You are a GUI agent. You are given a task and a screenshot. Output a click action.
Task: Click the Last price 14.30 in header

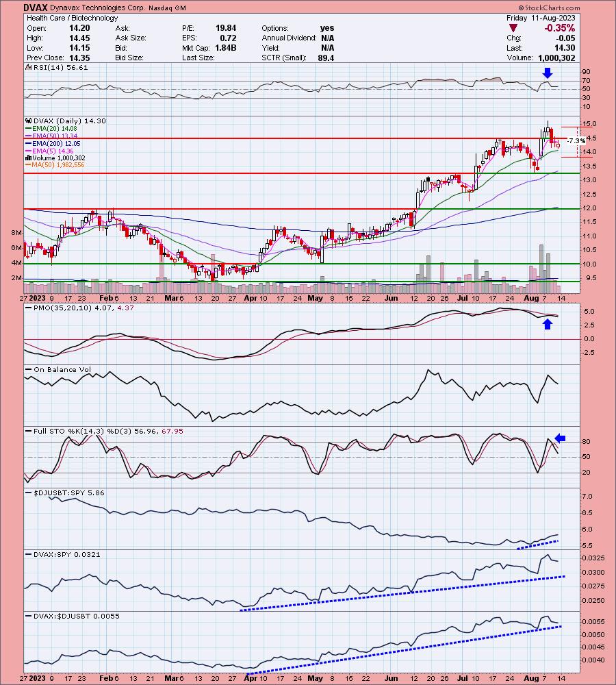[565, 48]
